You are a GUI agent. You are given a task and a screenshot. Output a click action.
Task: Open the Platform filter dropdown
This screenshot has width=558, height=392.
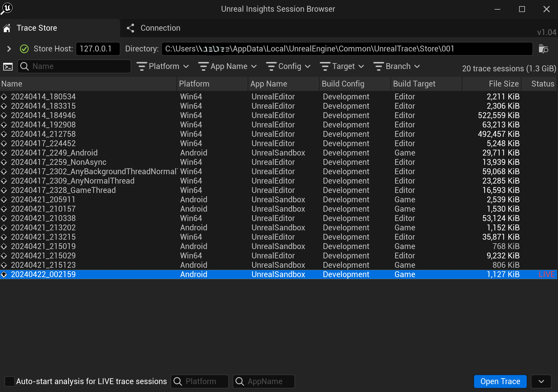163,66
